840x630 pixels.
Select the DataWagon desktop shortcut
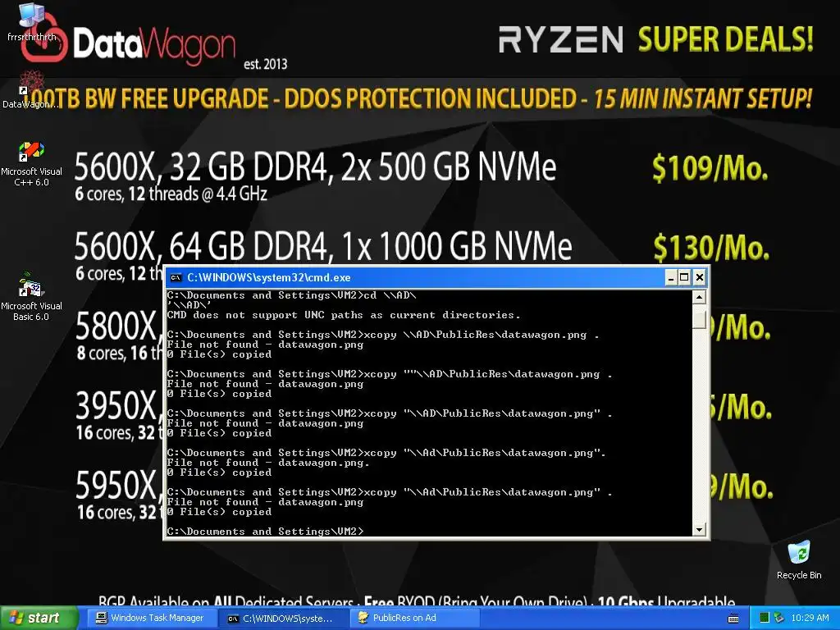click(30, 90)
